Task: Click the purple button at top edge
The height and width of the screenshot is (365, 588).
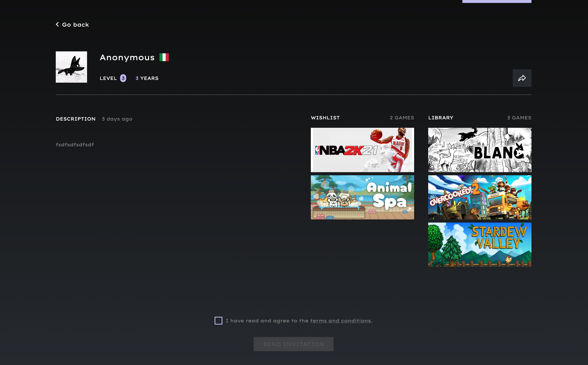Action: click(x=497, y=1)
